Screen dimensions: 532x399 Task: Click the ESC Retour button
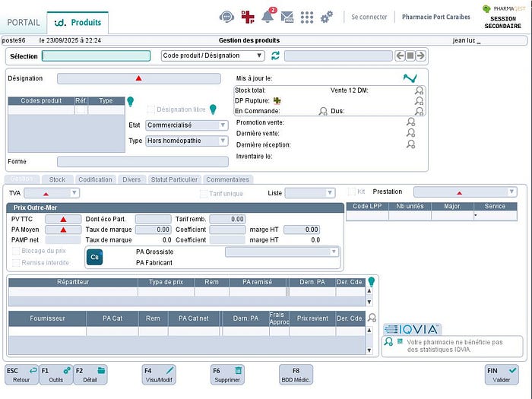22,375
